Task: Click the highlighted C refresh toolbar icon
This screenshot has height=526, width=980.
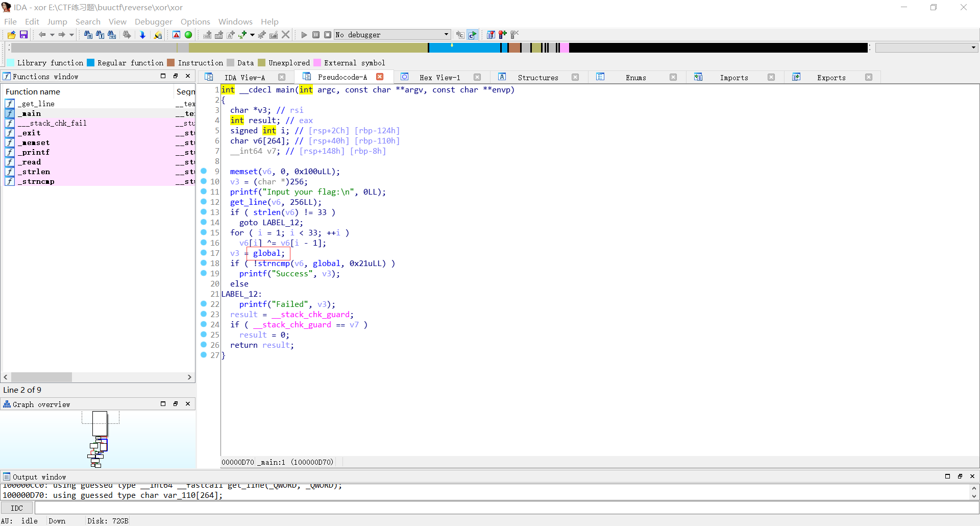Action: coord(473,35)
